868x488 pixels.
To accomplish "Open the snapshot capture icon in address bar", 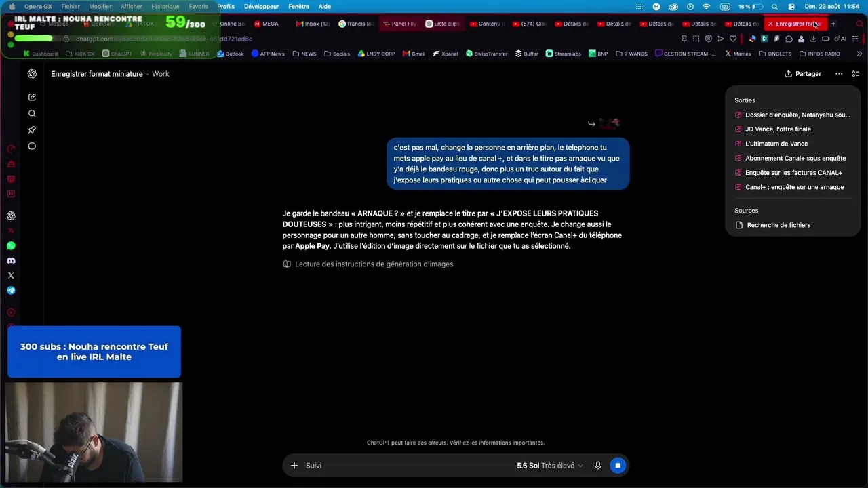I will [696, 39].
